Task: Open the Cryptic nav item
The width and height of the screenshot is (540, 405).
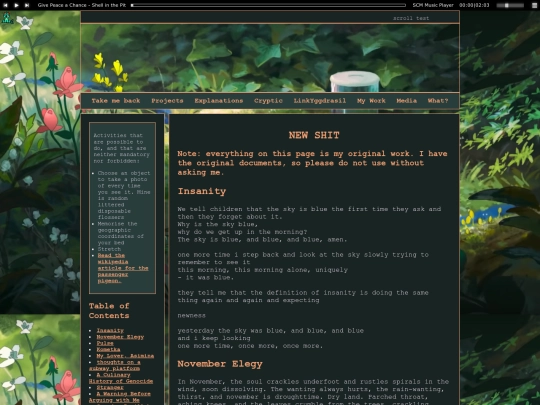Action: click(x=268, y=101)
